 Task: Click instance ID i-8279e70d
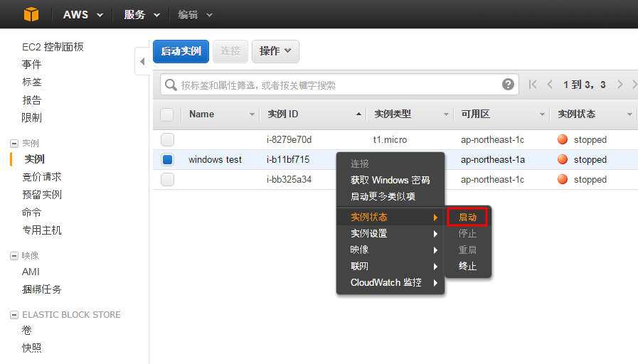(x=289, y=139)
